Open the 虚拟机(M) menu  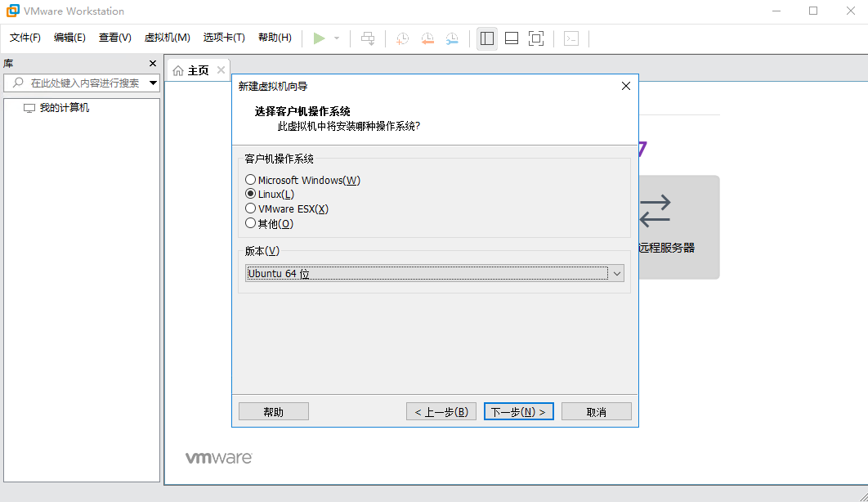(168, 38)
